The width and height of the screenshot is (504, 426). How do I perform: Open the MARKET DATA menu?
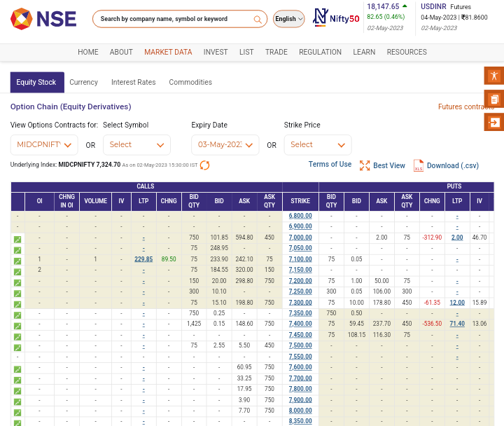[168, 52]
